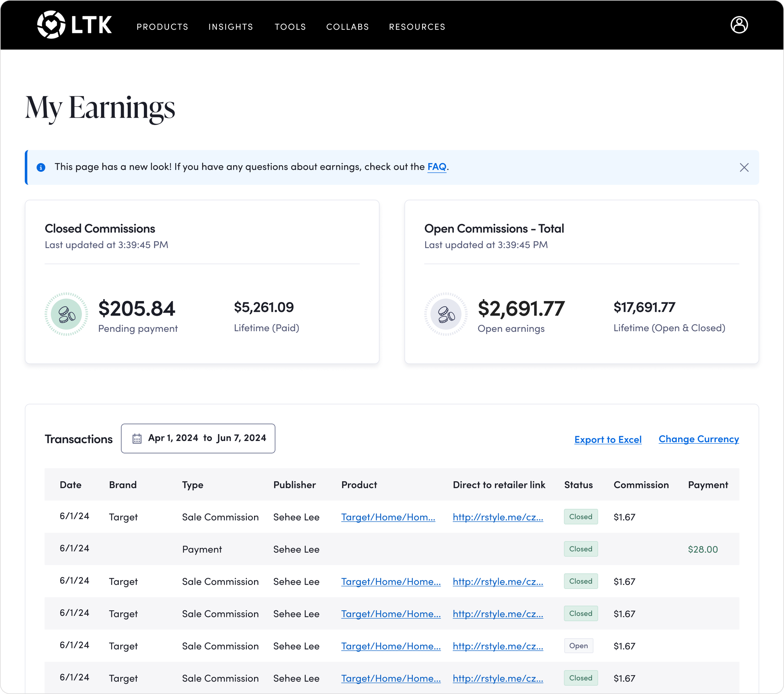Follow the FAQ link in banner
The image size is (784, 694).
pos(437,167)
